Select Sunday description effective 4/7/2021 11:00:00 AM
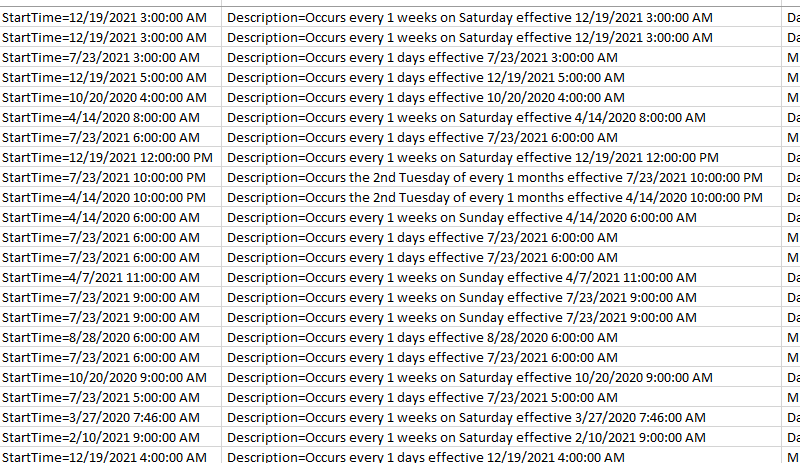The image size is (800, 463). tap(502, 278)
